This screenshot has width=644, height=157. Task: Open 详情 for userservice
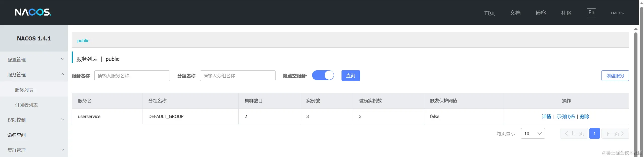tap(546, 117)
